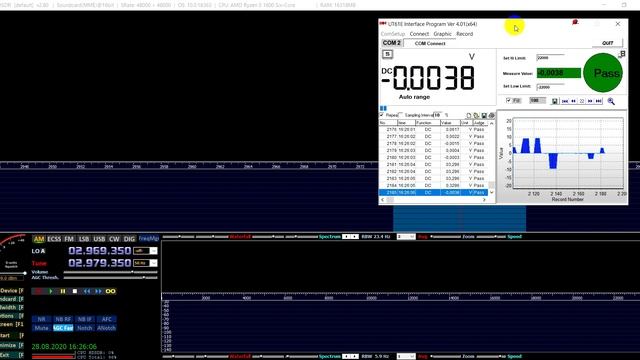Open the Connect menu
Screen dimensions: 640x360
click(x=419, y=34)
